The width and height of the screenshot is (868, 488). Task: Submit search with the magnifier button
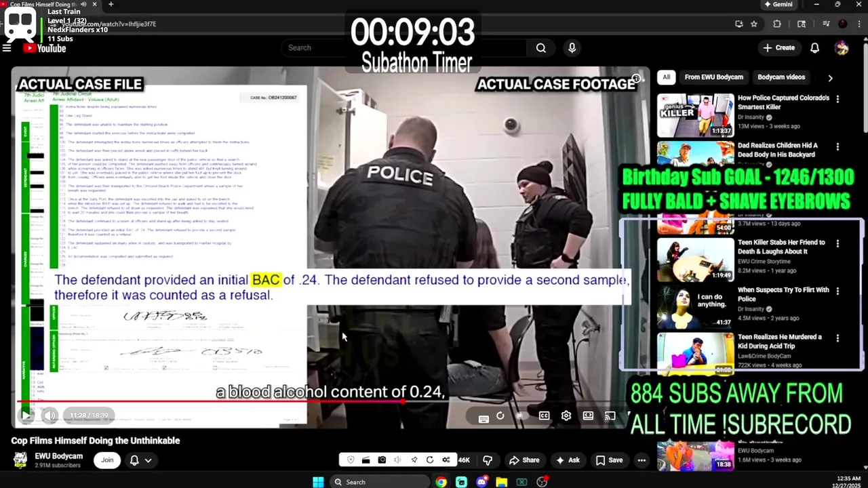click(x=540, y=48)
